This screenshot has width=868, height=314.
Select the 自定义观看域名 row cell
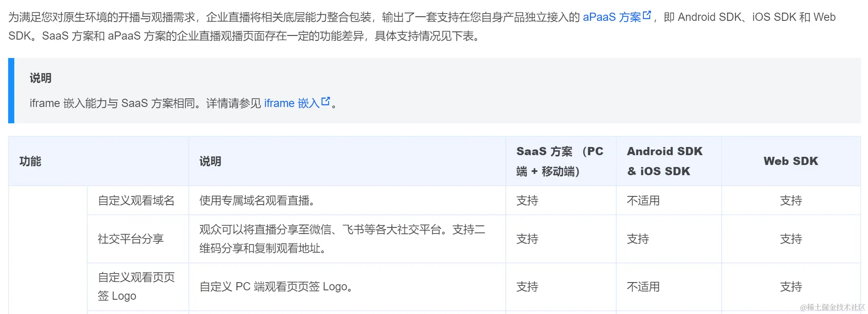coord(136,200)
